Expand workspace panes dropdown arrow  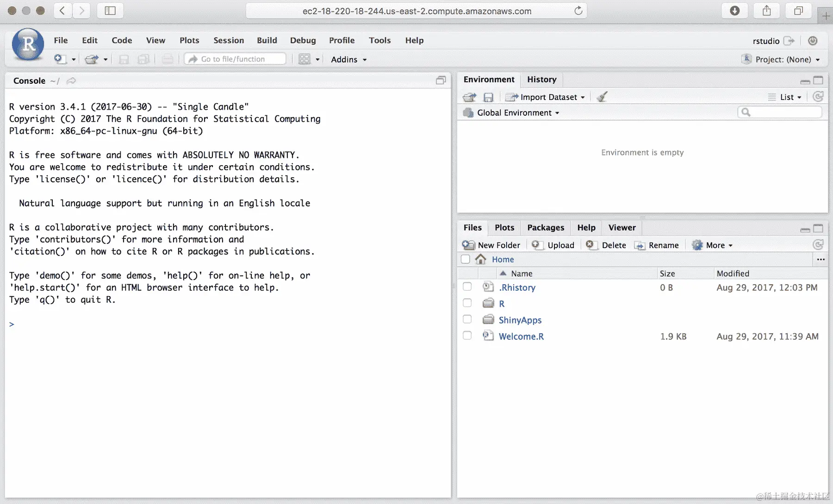point(317,60)
